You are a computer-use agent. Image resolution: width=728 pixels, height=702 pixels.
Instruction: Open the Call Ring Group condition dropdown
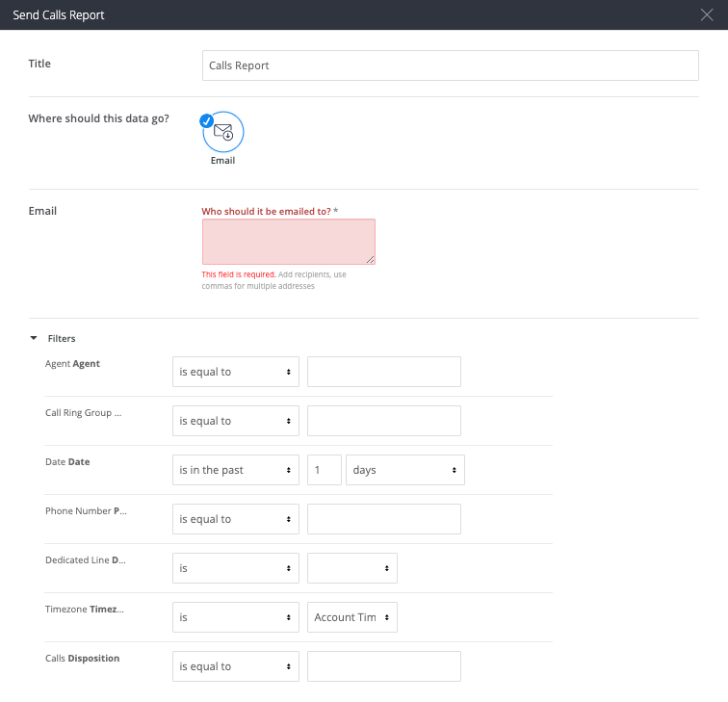(x=236, y=421)
